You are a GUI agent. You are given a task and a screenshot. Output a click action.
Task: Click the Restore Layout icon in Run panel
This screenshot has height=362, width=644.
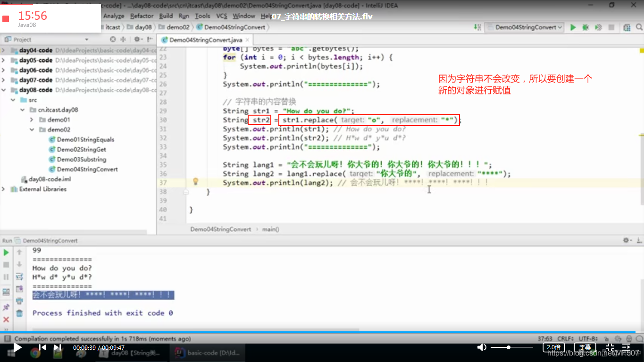tap(6, 292)
